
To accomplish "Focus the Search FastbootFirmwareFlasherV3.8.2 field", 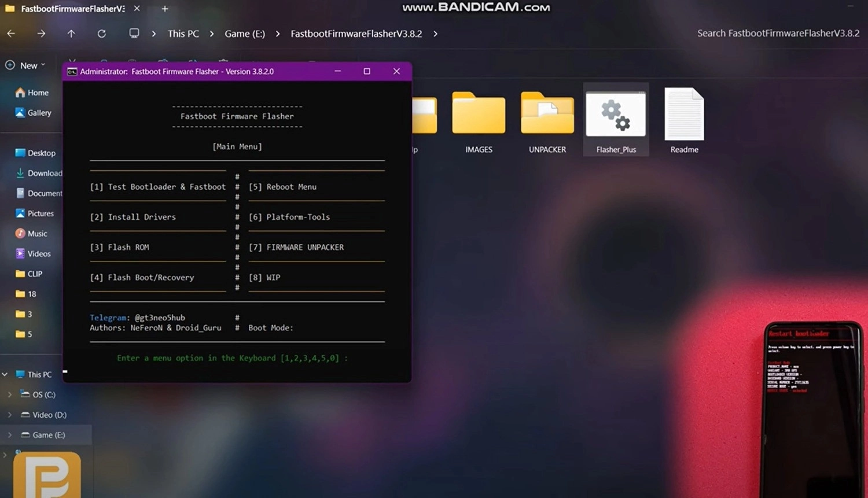I will tap(778, 33).
